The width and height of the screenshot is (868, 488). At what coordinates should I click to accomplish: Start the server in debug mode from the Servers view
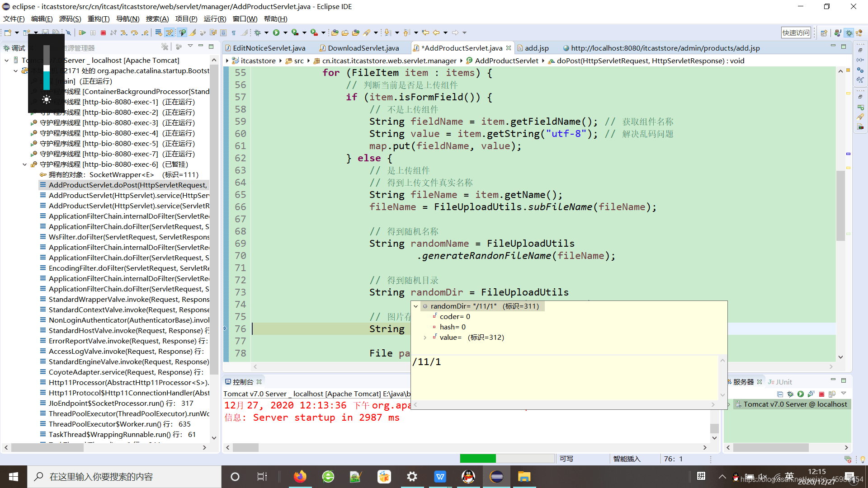pos(790,394)
